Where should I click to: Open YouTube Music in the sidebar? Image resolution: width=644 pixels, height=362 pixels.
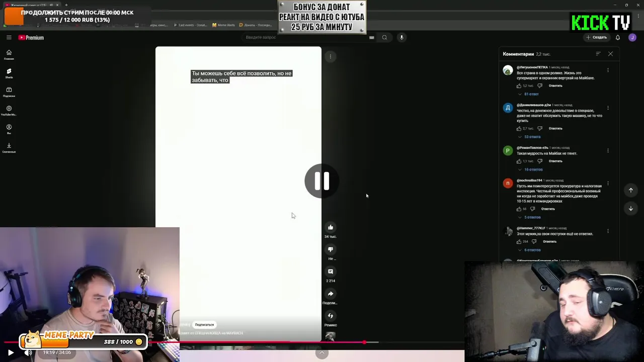point(9,111)
